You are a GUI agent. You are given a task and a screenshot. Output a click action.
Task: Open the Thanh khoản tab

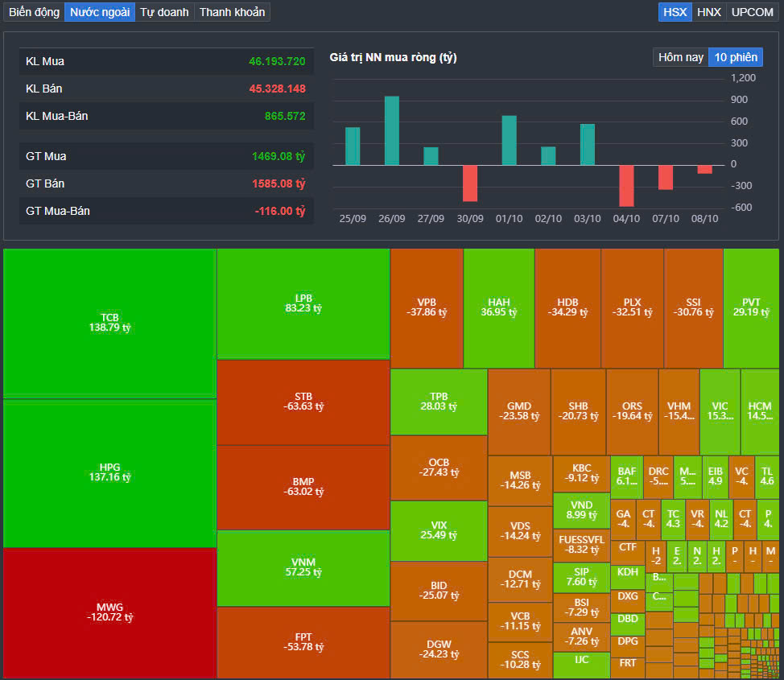(232, 12)
